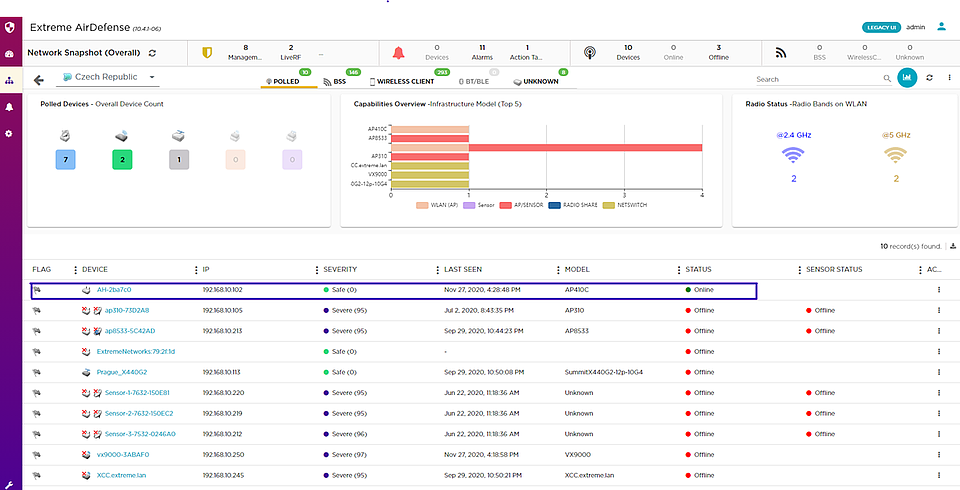This screenshot has height=490, width=960.
Task: Open the alarms bell icon in sidebar
Action: pos(9,107)
